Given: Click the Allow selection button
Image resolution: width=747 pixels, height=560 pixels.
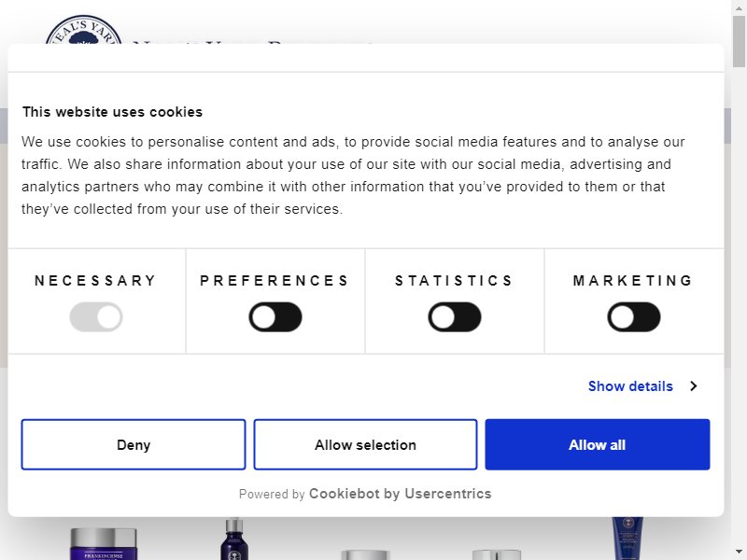Looking at the screenshot, I should [x=365, y=444].
